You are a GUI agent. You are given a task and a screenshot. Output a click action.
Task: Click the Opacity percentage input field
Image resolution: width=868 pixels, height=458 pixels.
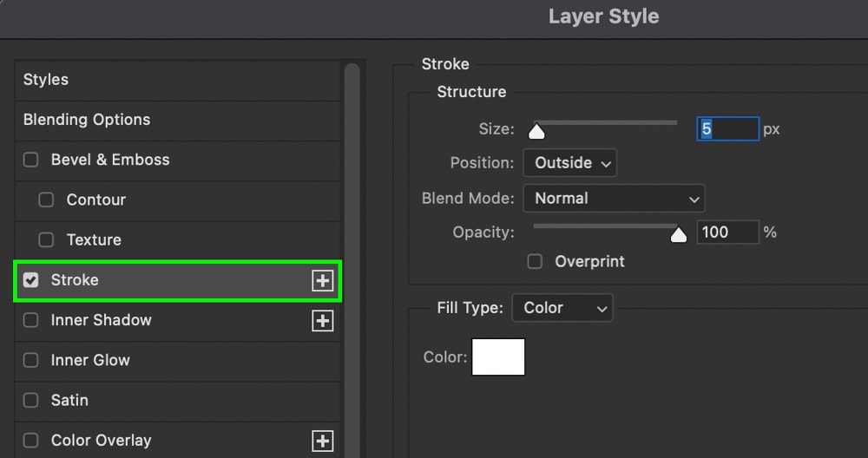tap(727, 232)
